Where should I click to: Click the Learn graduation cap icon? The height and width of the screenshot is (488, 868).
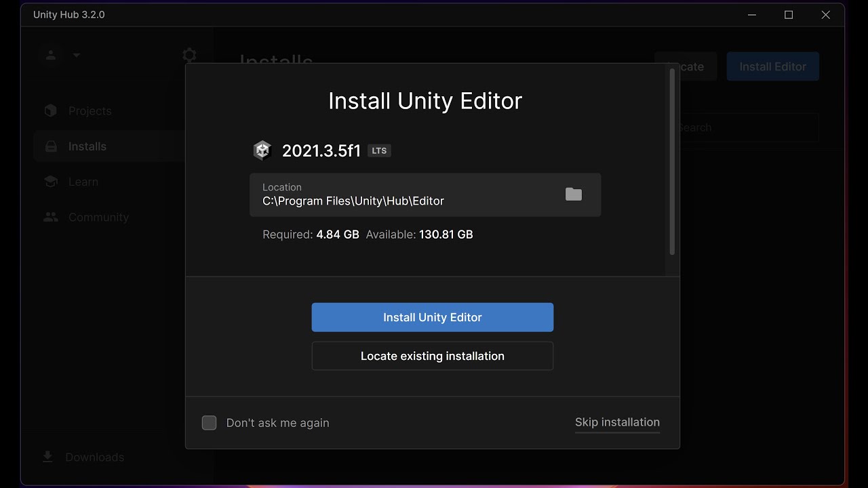[51, 182]
